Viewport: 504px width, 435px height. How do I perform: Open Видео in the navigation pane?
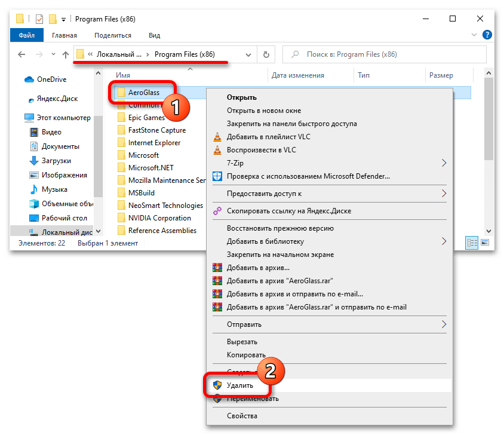pos(45,132)
